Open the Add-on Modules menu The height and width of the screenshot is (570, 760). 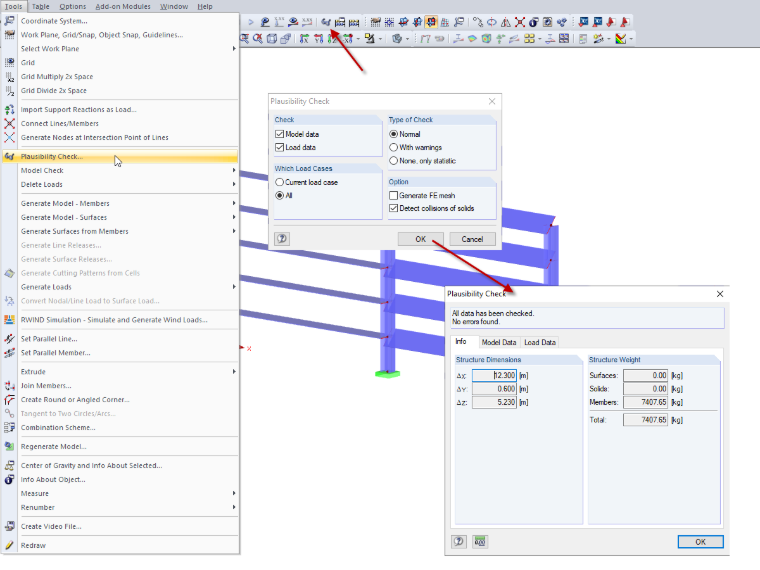(x=123, y=6)
